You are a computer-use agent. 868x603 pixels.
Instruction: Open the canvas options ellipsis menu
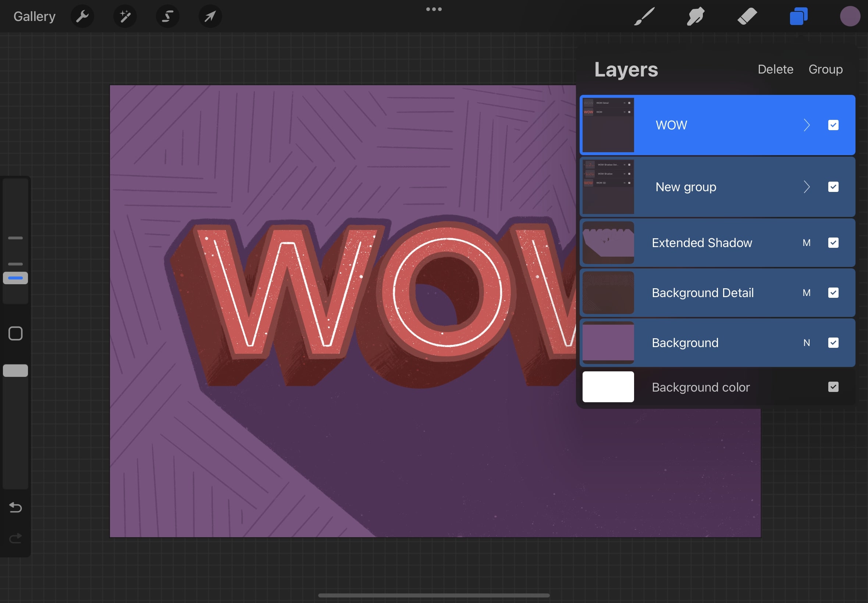click(x=433, y=9)
